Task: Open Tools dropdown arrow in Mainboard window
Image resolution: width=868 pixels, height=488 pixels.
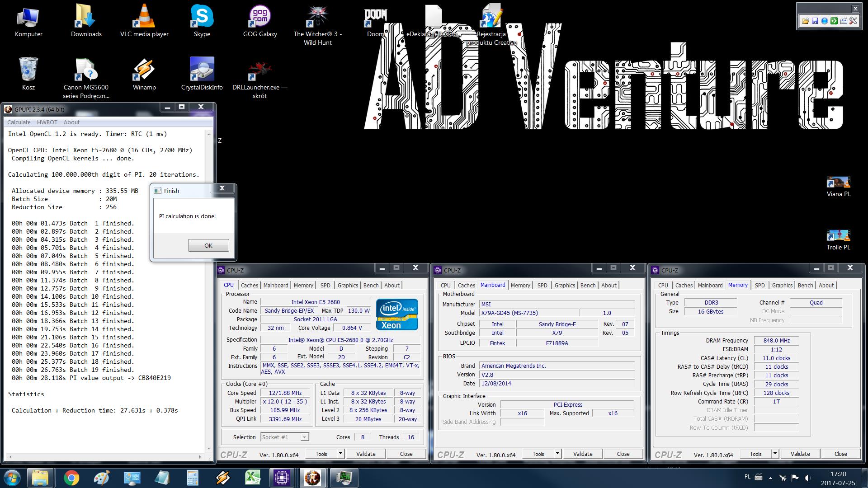Action: point(557,454)
